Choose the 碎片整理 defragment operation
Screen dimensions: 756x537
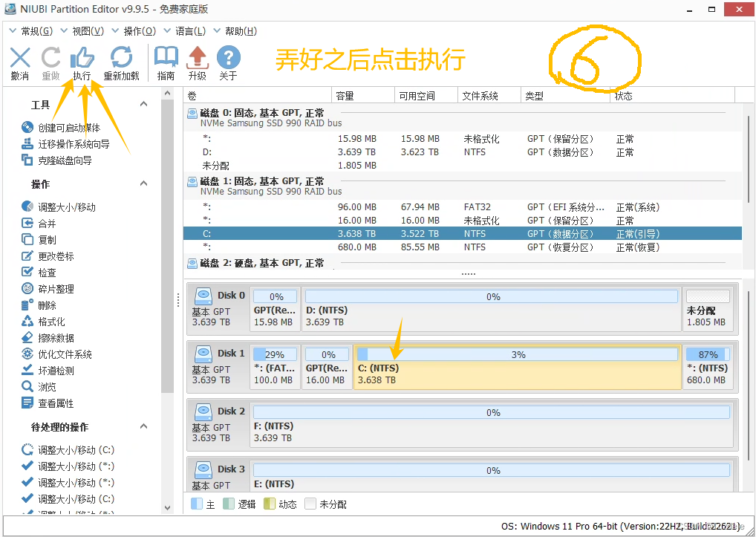point(48,289)
